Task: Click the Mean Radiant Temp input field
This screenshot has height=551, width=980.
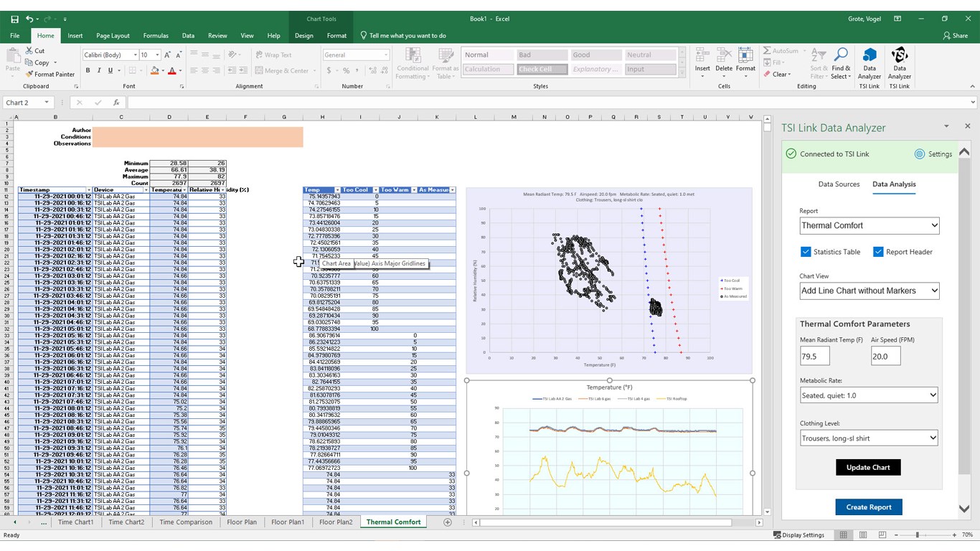Action: [x=815, y=356]
